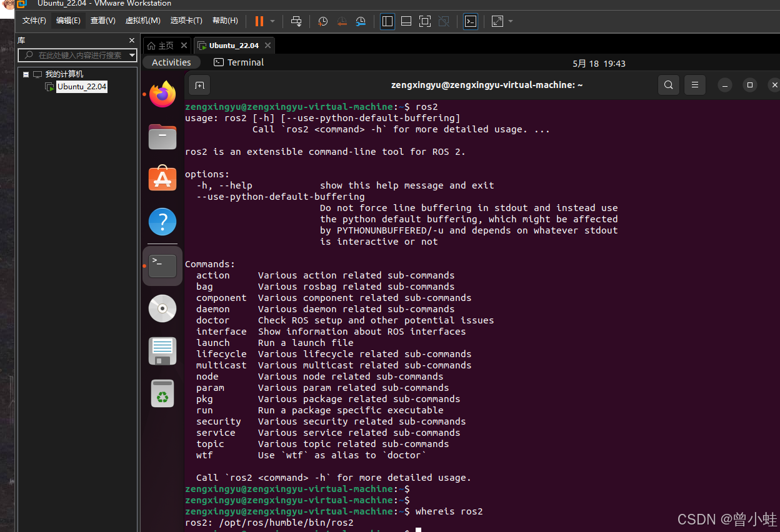780x532 pixels.
Task: Select 我的计算机 in the library tree
Action: click(x=64, y=74)
